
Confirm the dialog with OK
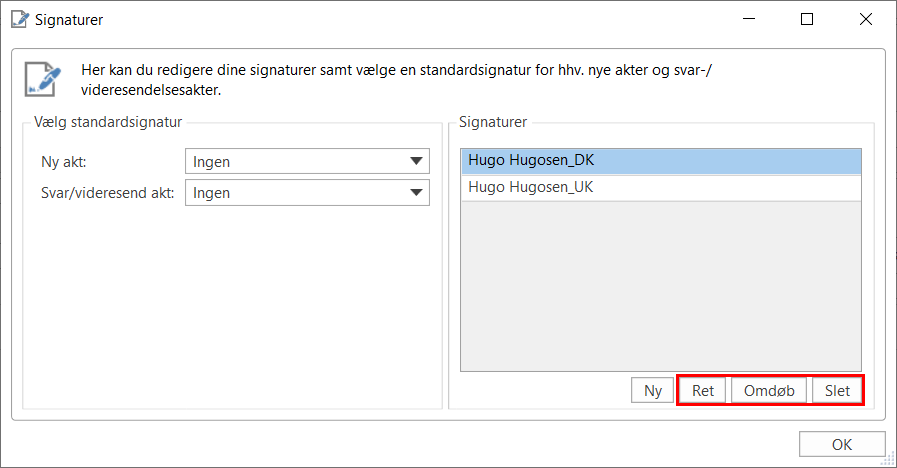click(x=842, y=444)
